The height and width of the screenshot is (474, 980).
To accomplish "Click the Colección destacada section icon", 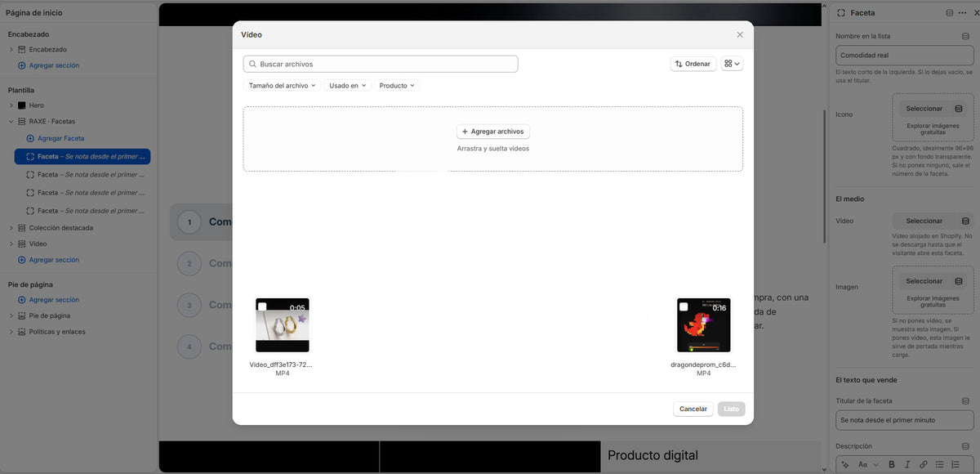I will (x=22, y=228).
